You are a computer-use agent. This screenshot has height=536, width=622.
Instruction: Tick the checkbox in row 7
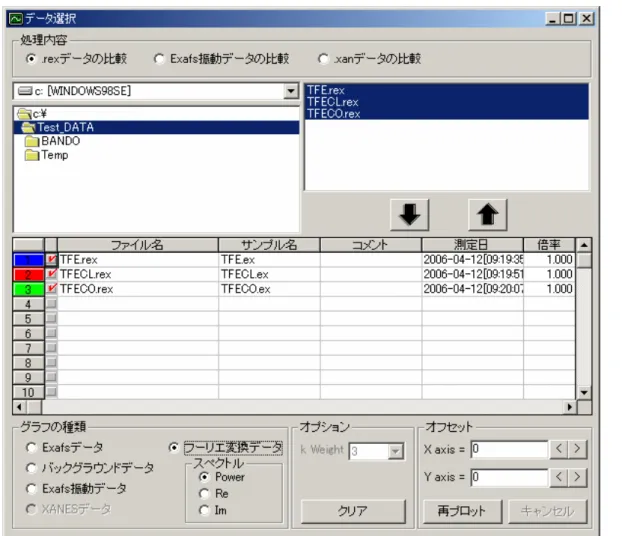51,348
